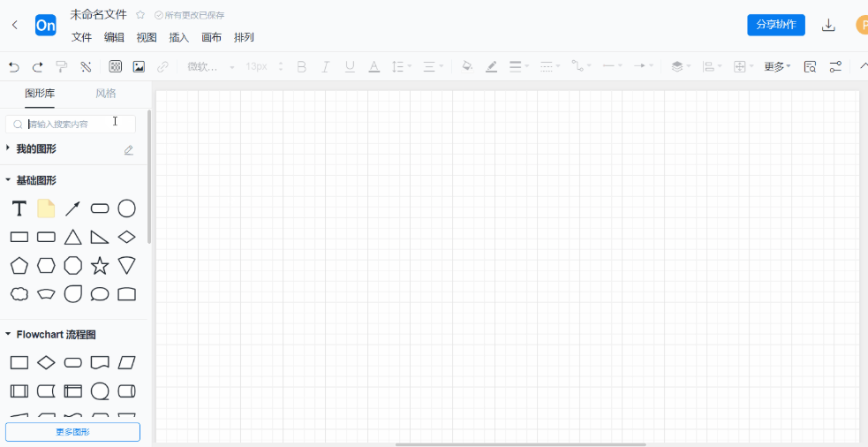Select the triangle shape
Screen dimensions: 868x447
click(x=72, y=237)
